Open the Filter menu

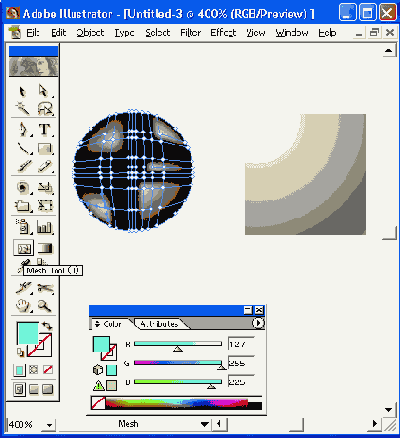[190, 33]
